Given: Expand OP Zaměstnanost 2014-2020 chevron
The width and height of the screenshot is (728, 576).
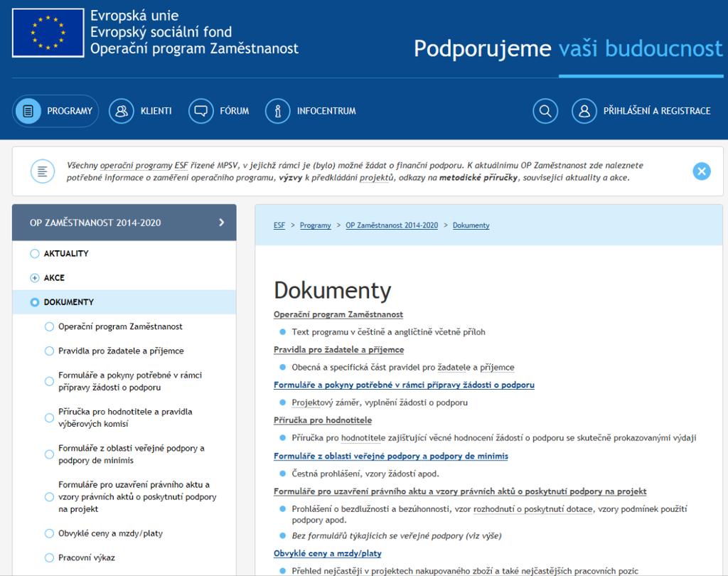Looking at the screenshot, I should [222, 223].
